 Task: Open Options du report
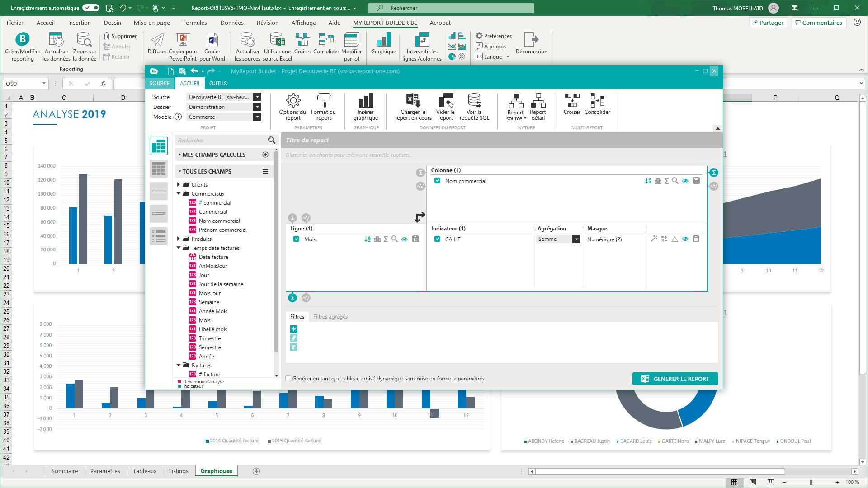point(293,108)
